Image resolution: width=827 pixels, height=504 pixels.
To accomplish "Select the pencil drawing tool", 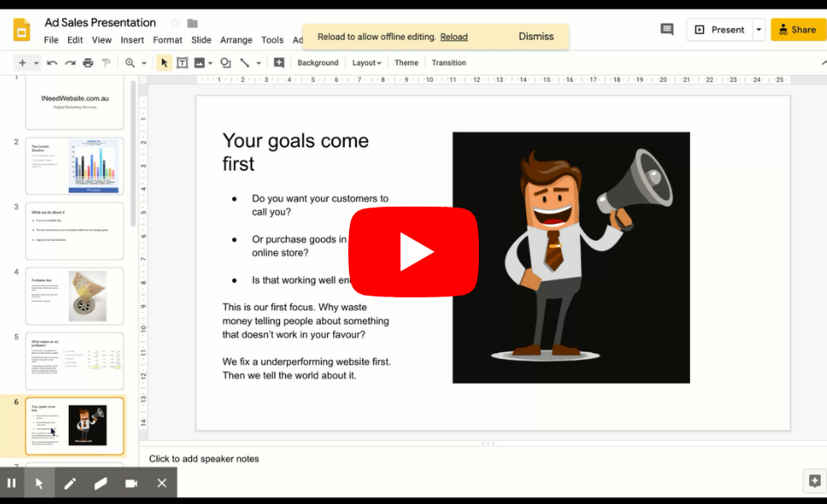I will pos(70,483).
